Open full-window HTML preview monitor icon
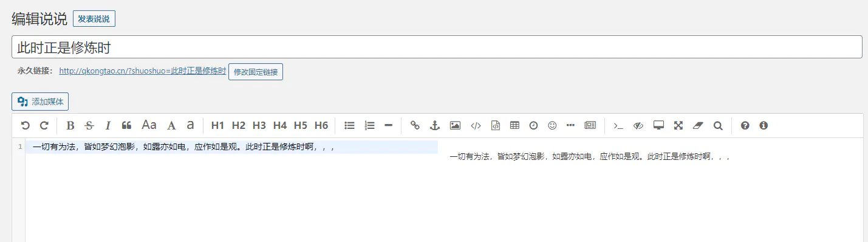Screen dimensions: 868x242 pos(658,125)
